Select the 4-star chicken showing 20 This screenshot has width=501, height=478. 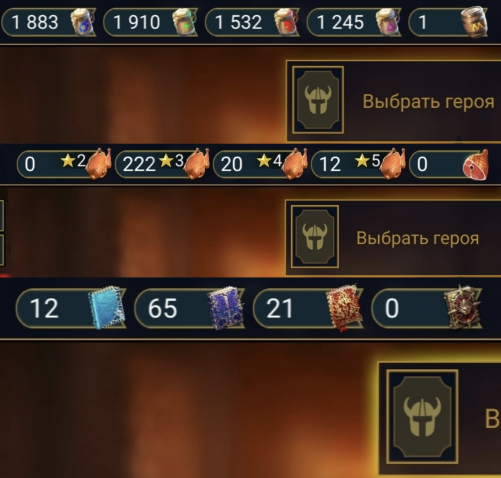point(260,164)
